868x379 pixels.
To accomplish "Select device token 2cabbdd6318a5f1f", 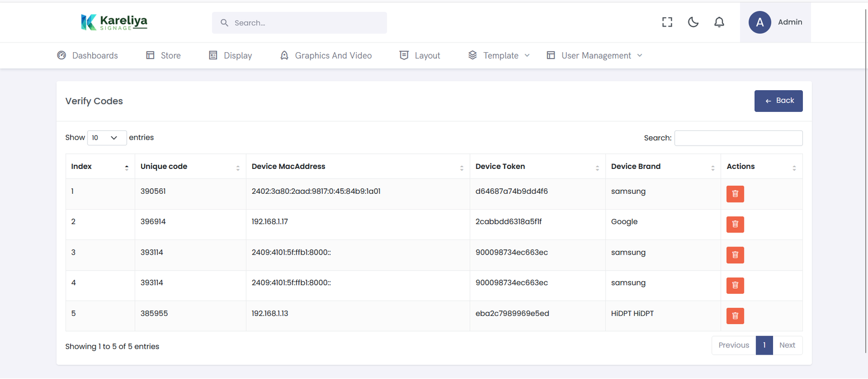I will (x=508, y=222).
